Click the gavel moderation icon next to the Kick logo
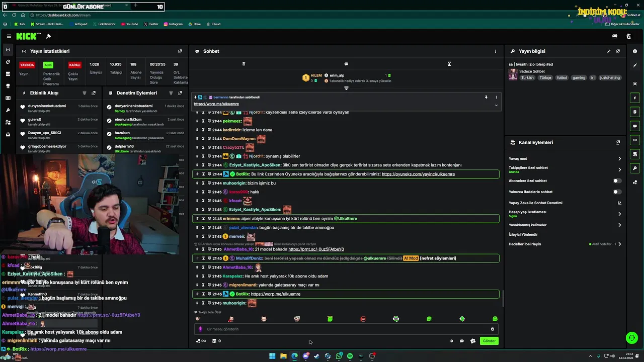 click(48, 36)
